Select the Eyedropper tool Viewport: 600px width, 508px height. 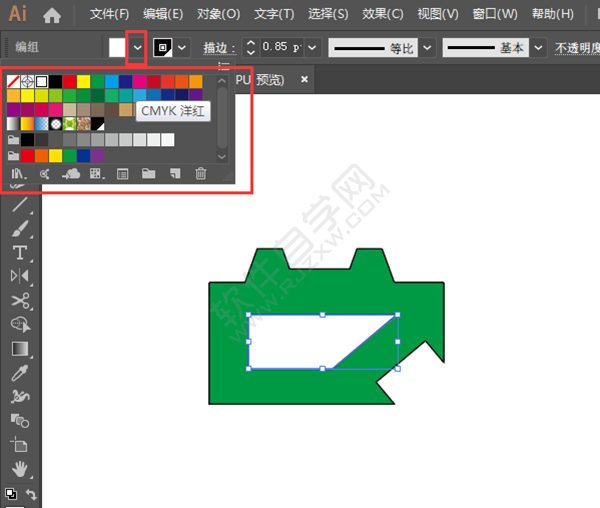click(20, 373)
